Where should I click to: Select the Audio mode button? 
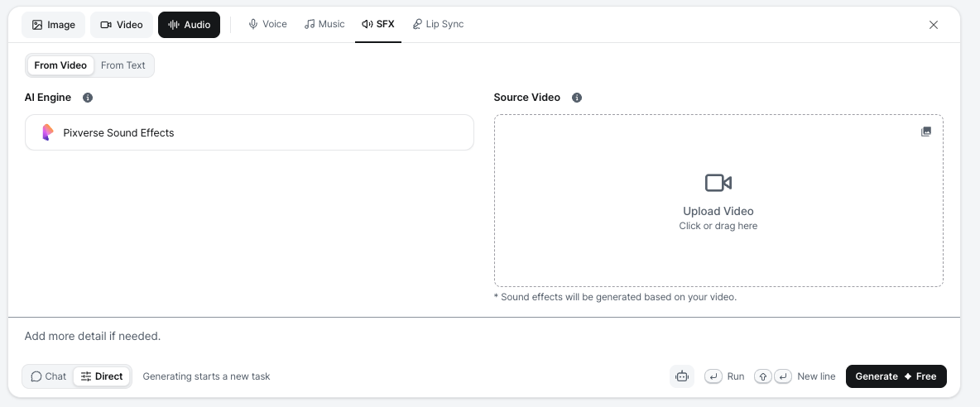(x=189, y=25)
